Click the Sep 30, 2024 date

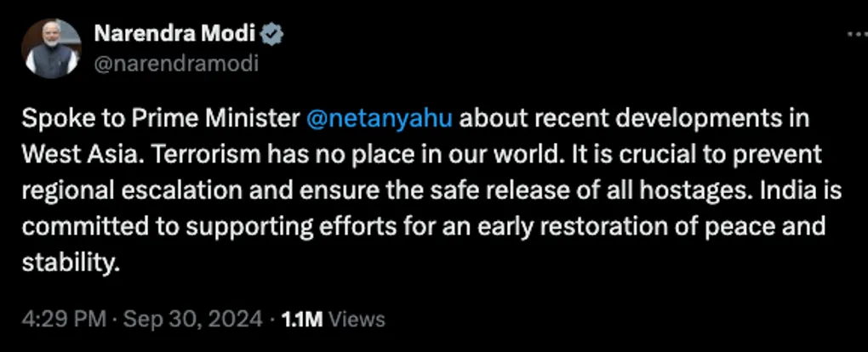[191, 320]
